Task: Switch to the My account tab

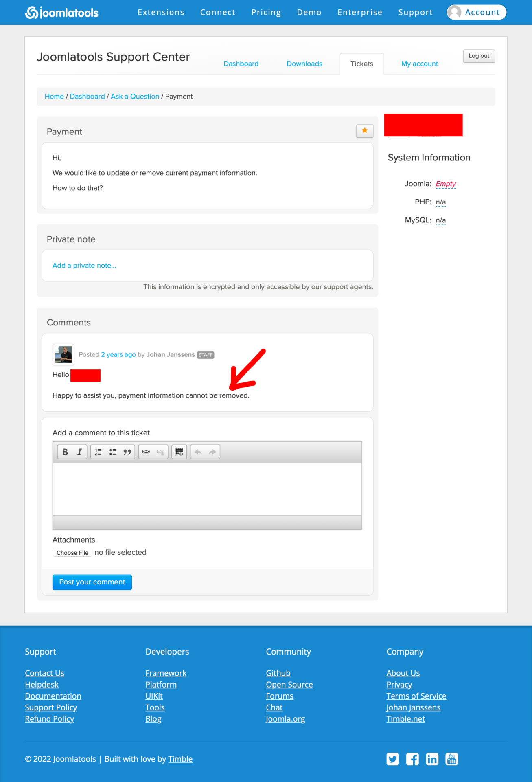Action: tap(420, 64)
